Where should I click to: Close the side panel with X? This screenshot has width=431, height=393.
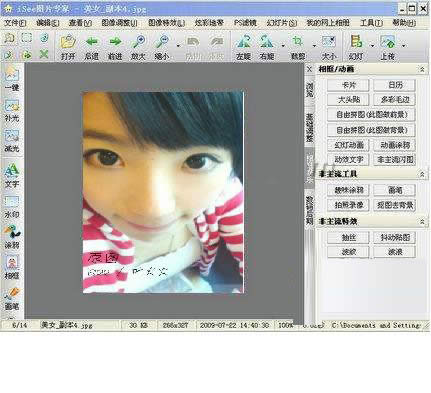309,69
